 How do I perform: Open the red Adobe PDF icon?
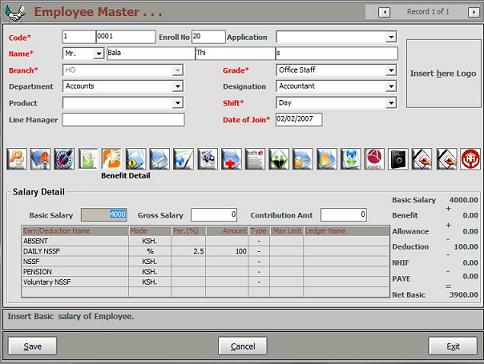(374, 159)
